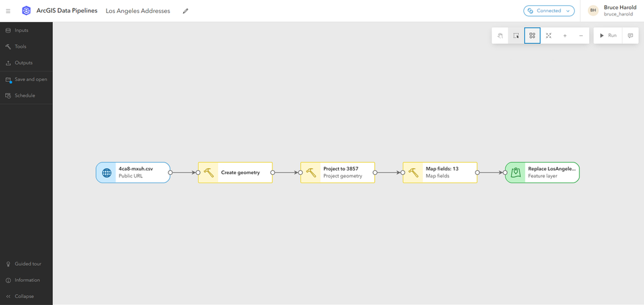Click the Information circle icon
The width and height of the screenshot is (644, 305).
tap(8, 280)
